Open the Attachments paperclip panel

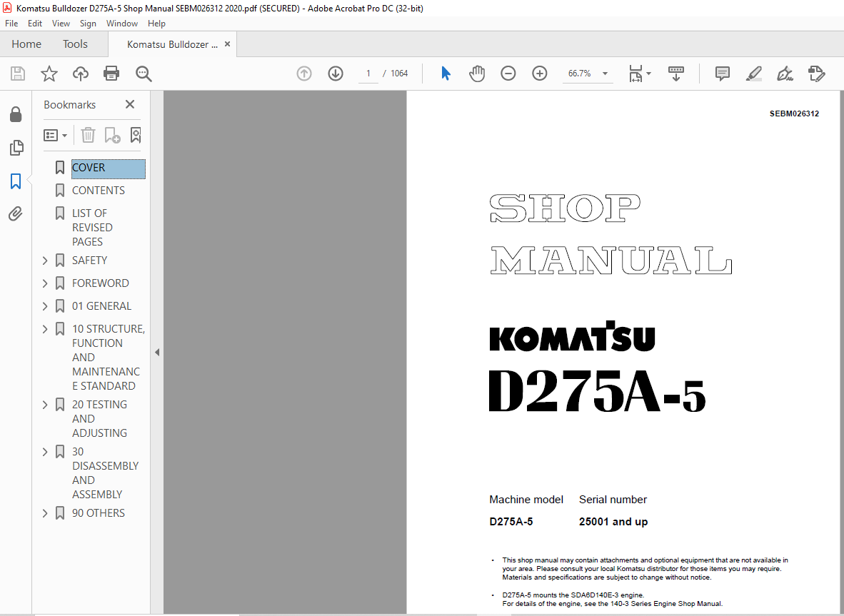click(16, 214)
